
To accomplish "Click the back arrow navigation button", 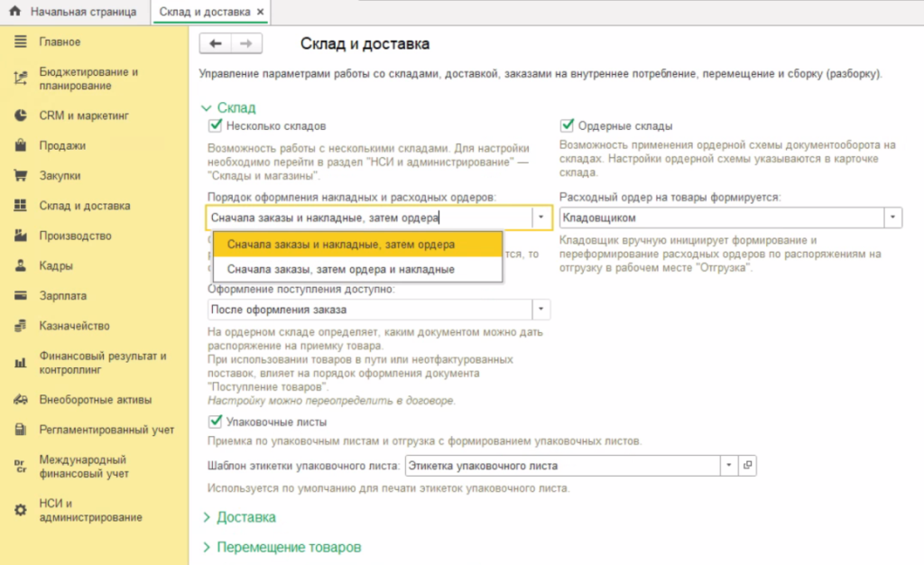I will click(215, 44).
